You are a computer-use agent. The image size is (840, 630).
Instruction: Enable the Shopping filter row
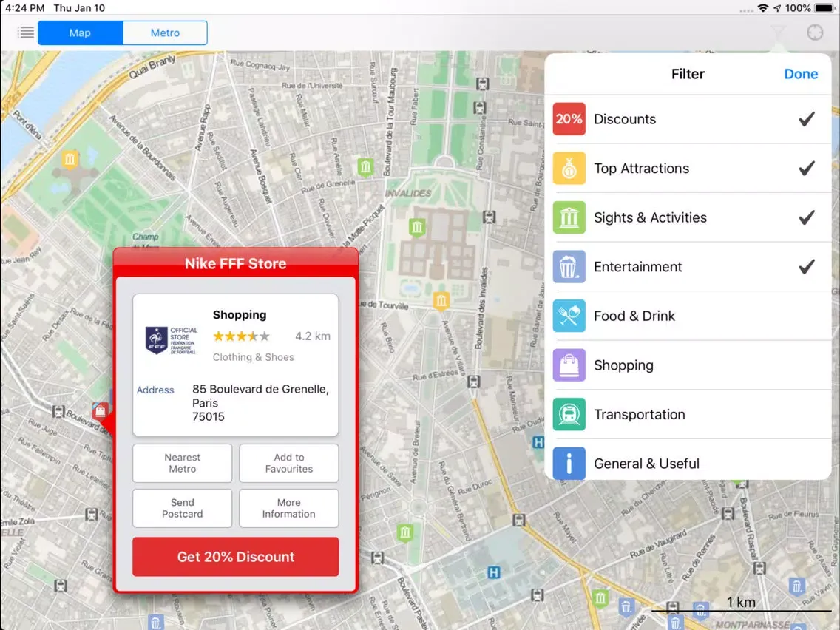click(x=688, y=365)
